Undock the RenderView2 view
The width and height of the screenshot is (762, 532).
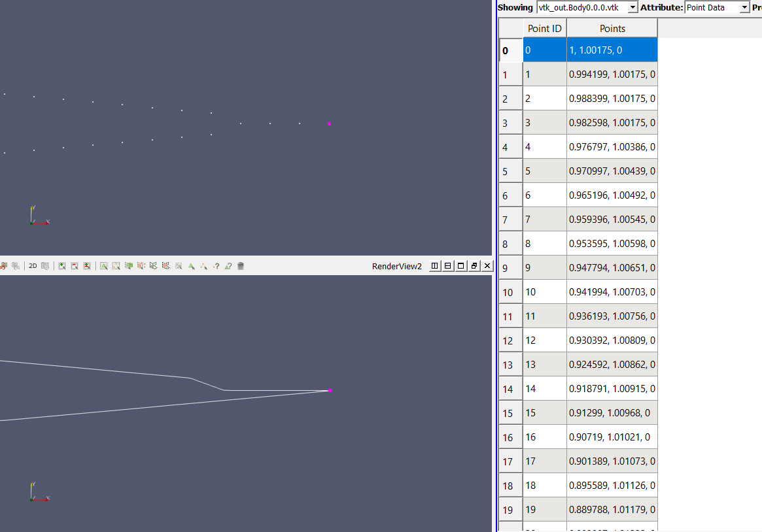tap(474, 266)
